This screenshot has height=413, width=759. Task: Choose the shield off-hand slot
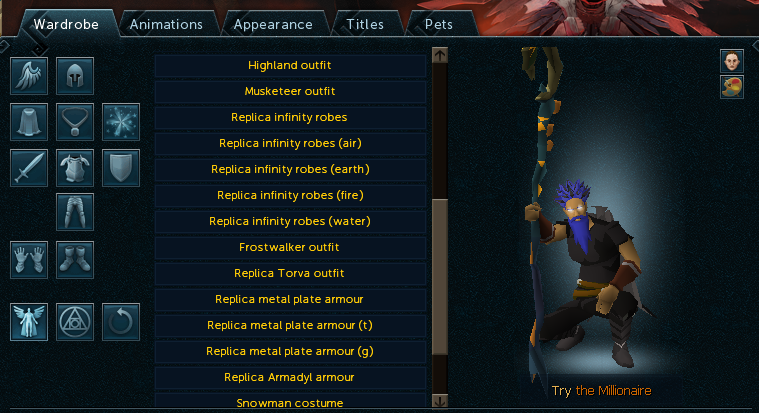121,168
